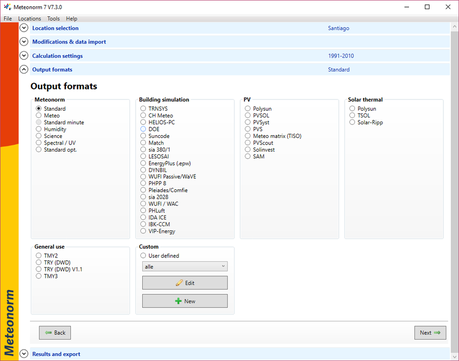The image size is (459, 361).
Task: Select the WUFI Passive/WaVE format
Action: tap(143, 176)
